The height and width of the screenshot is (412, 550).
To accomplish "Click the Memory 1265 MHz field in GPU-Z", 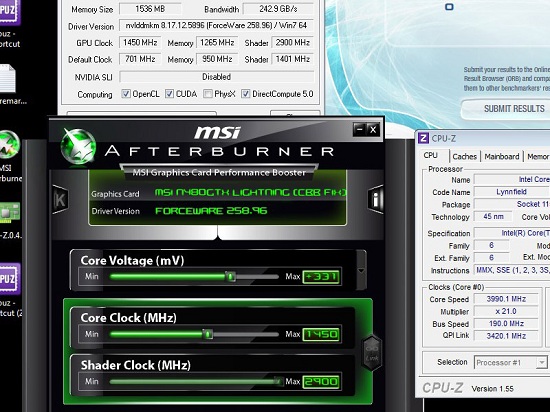I will [x=217, y=43].
